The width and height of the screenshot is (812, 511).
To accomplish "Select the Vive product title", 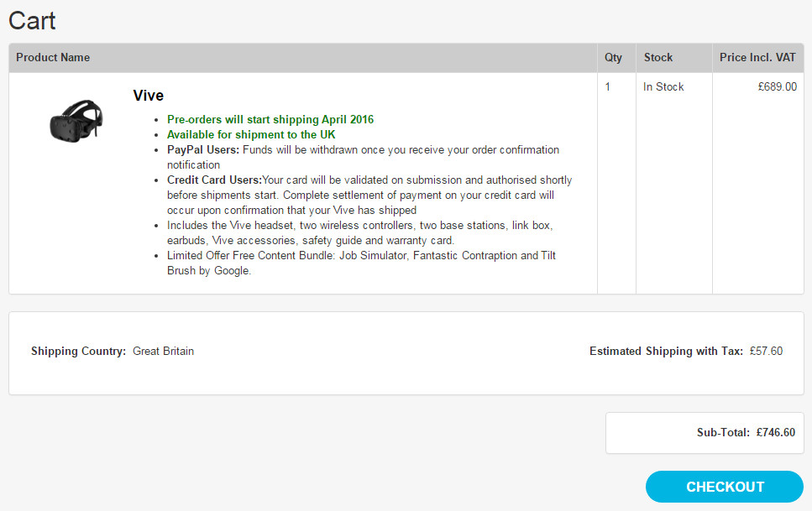I will [x=148, y=96].
